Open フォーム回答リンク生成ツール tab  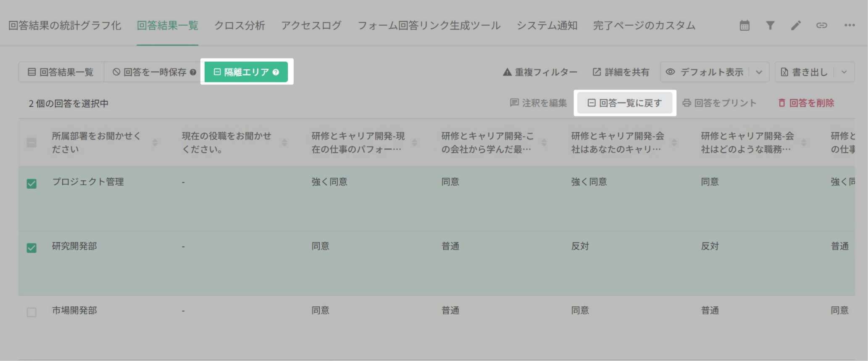[429, 26]
